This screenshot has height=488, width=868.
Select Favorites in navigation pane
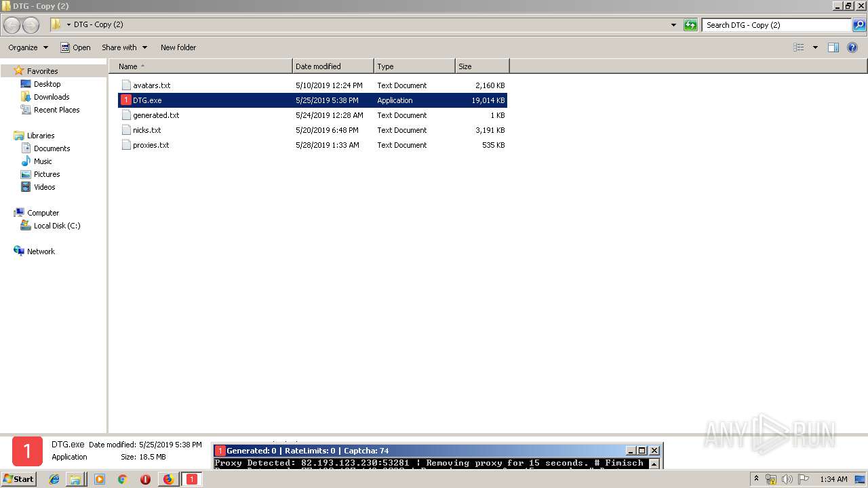(42, 71)
